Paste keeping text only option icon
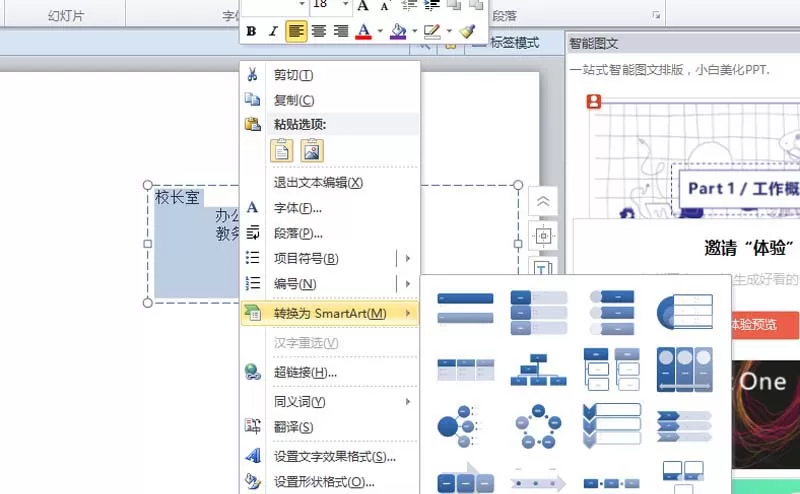 282,151
